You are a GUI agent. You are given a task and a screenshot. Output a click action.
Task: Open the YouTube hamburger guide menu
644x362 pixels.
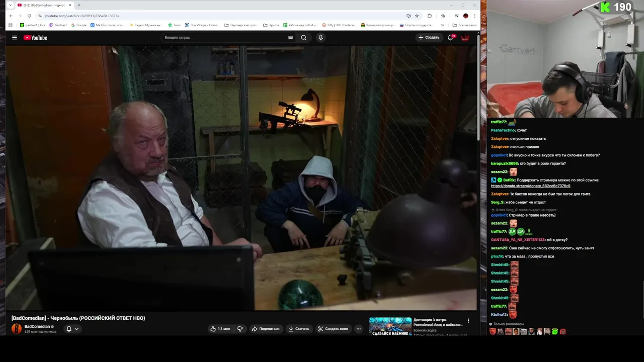pyautogui.click(x=15, y=38)
